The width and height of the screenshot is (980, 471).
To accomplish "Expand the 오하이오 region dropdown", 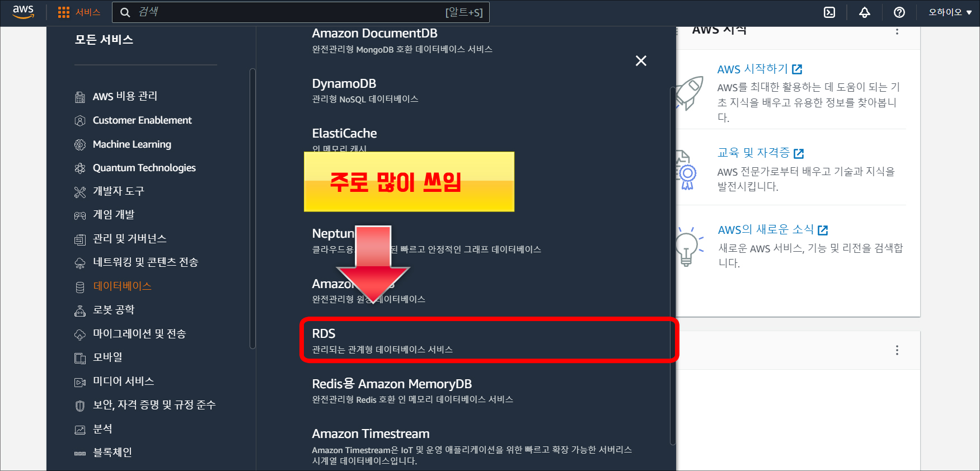I will pyautogui.click(x=950, y=12).
